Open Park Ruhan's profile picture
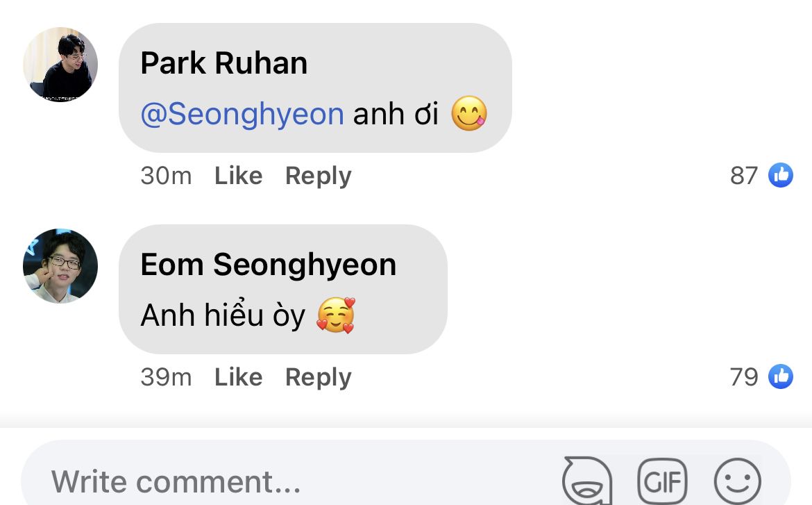 tap(60, 65)
